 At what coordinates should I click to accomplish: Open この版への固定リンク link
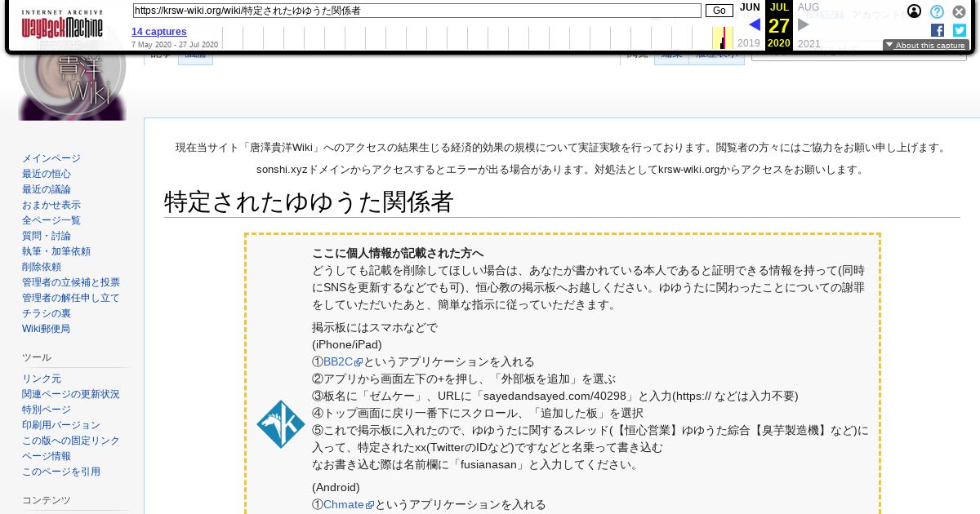click(71, 441)
